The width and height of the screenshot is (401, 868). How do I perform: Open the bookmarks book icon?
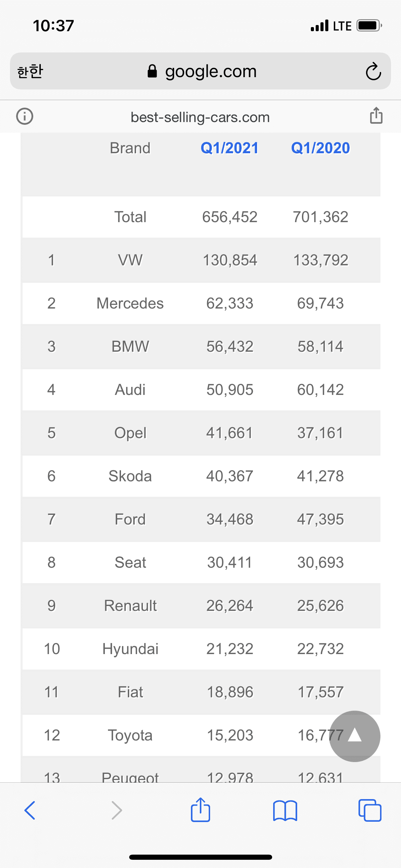coord(285,810)
